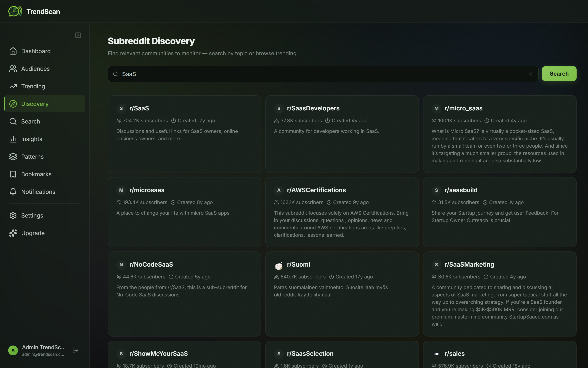Viewport: 588px width, 368px height.
Task: Open the Settings page
Action: (x=45, y=215)
